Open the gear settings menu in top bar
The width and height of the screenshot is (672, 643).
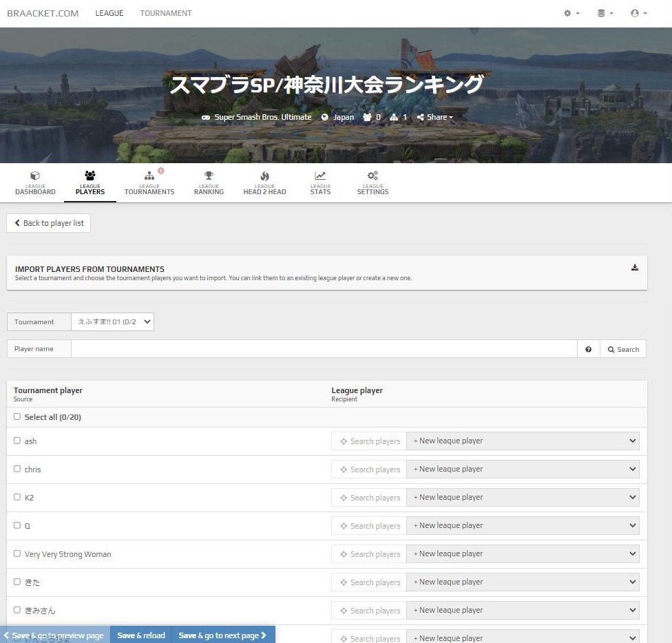[571, 13]
